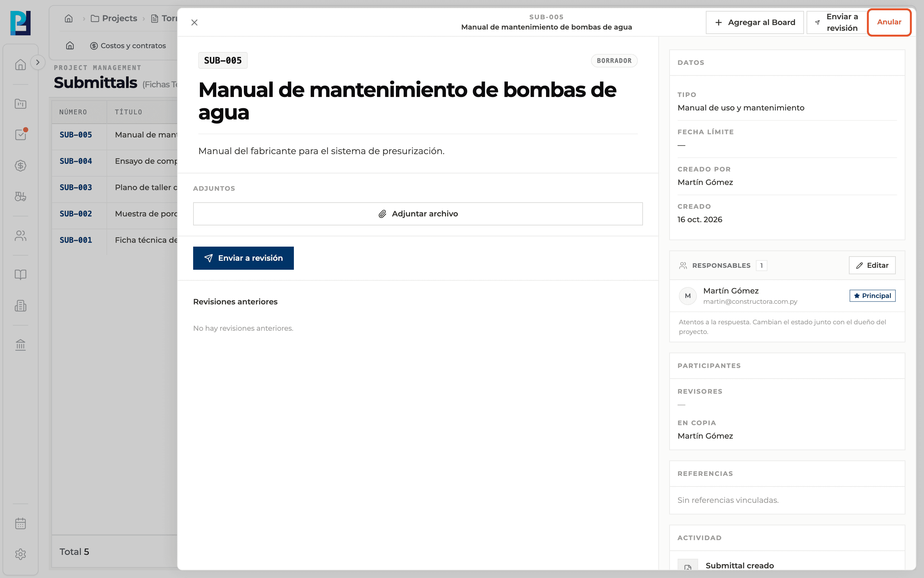This screenshot has height=578, width=924.
Task: Click Martín Gómez avatar M
Action: pyautogui.click(x=688, y=296)
